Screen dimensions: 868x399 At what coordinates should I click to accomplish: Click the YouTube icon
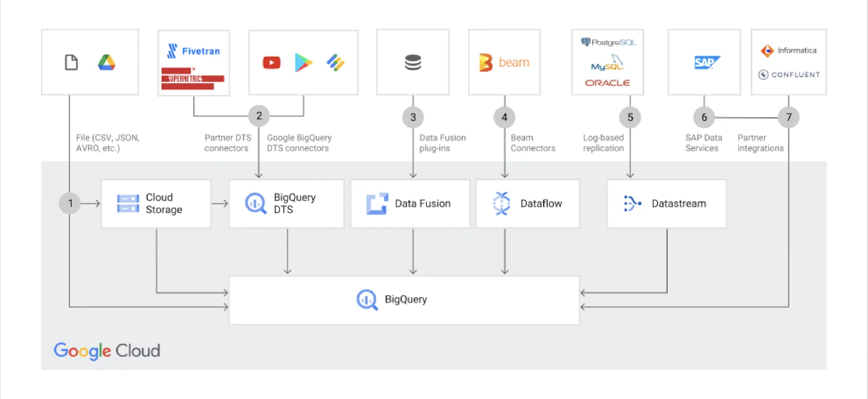coord(271,62)
